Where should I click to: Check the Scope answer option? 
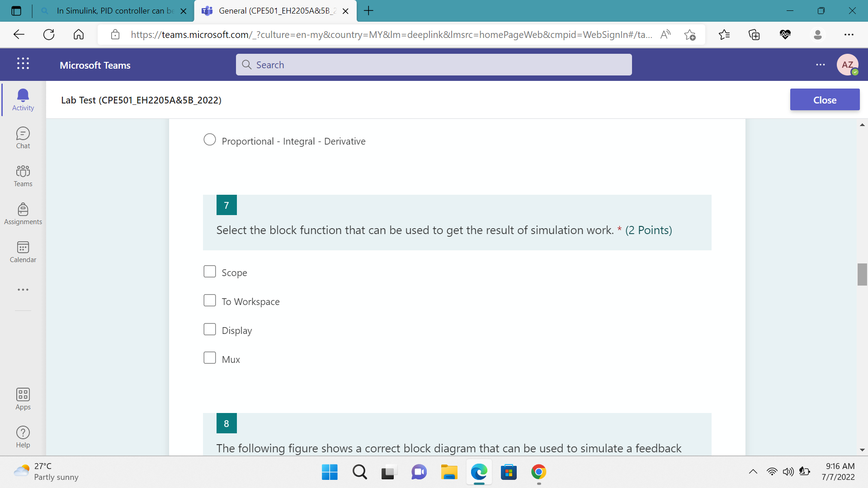click(209, 271)
